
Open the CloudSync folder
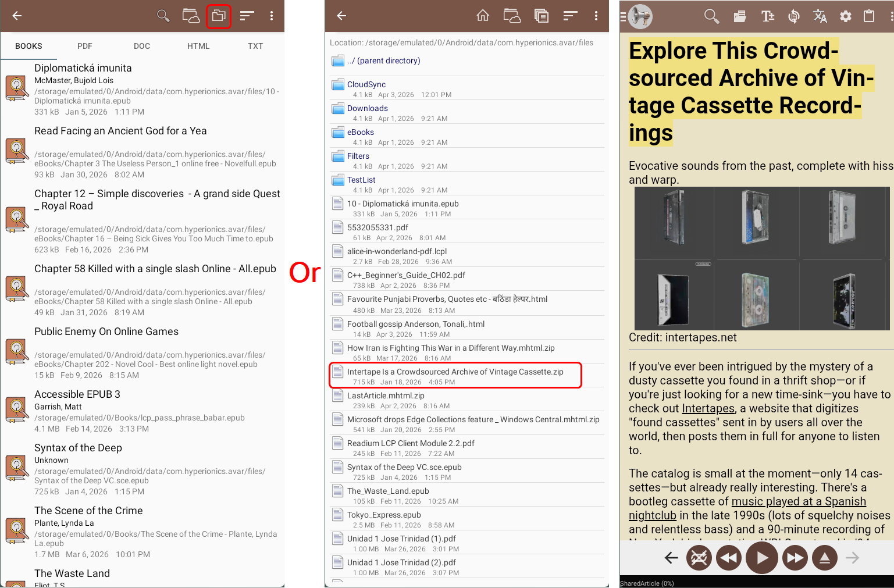click(366, 84)
